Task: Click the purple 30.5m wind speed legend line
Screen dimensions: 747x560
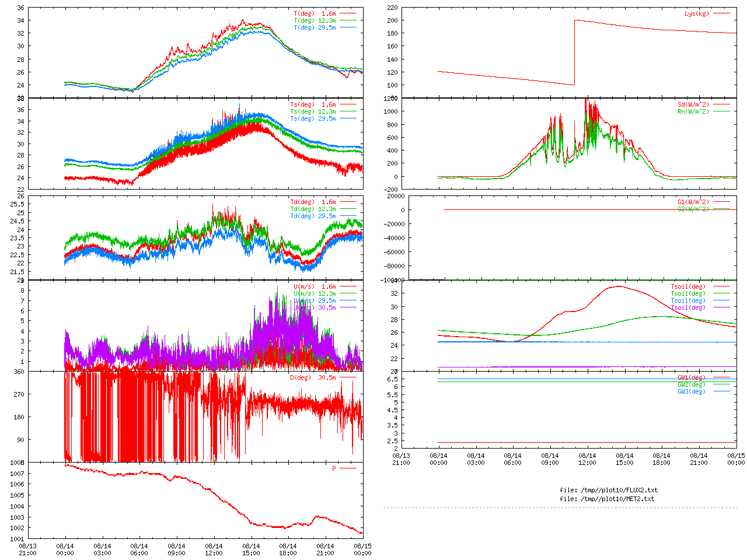Action: [x=348, y=307]
